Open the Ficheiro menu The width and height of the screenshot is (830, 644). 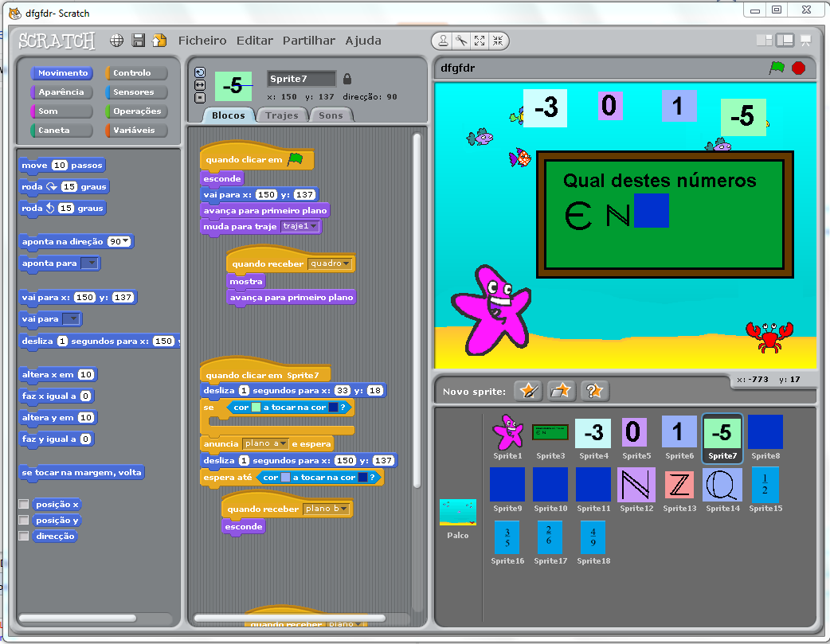pyautogui.click(x=202, y=41)
